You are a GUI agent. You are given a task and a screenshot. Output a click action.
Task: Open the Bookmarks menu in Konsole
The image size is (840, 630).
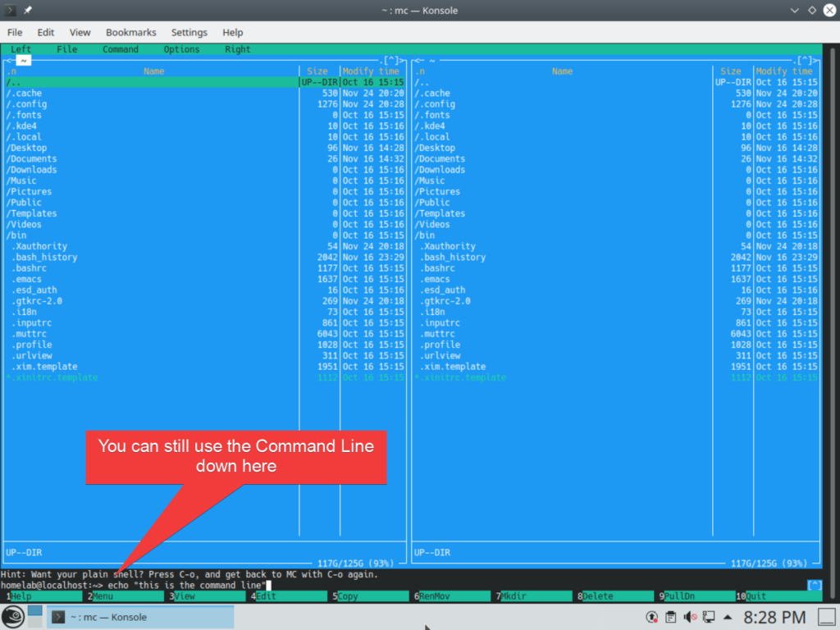[130, 32]
